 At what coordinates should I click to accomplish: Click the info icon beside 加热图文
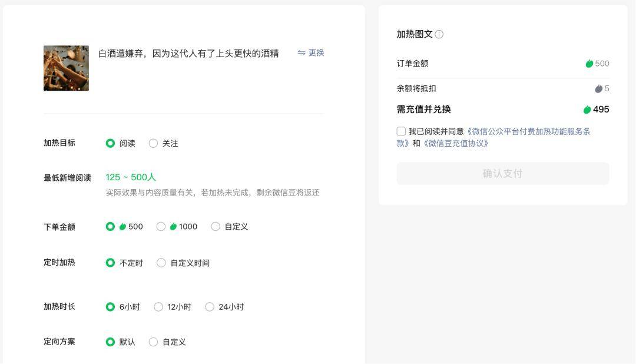[439, 34]
